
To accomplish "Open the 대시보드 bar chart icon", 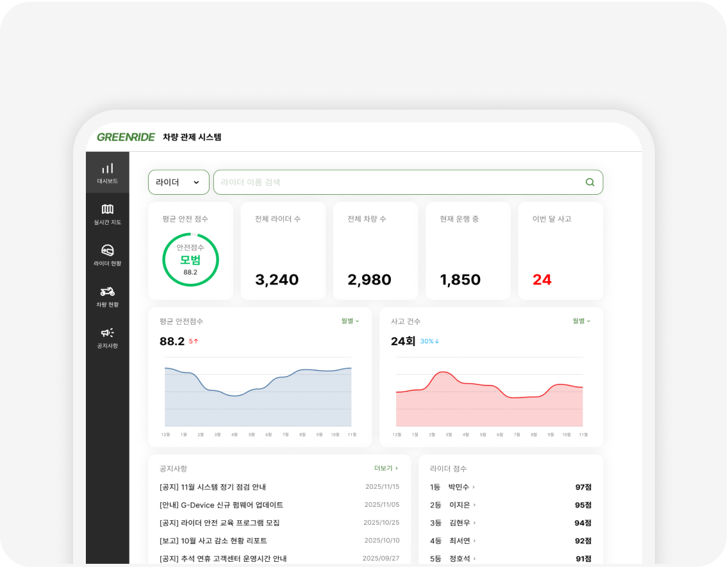I will [x=108, y=168].
